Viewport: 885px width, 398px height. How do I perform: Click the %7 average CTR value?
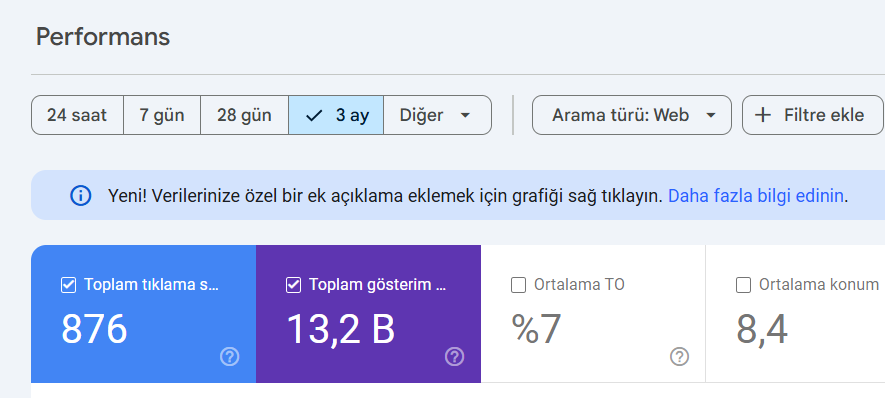coord(536,329)
